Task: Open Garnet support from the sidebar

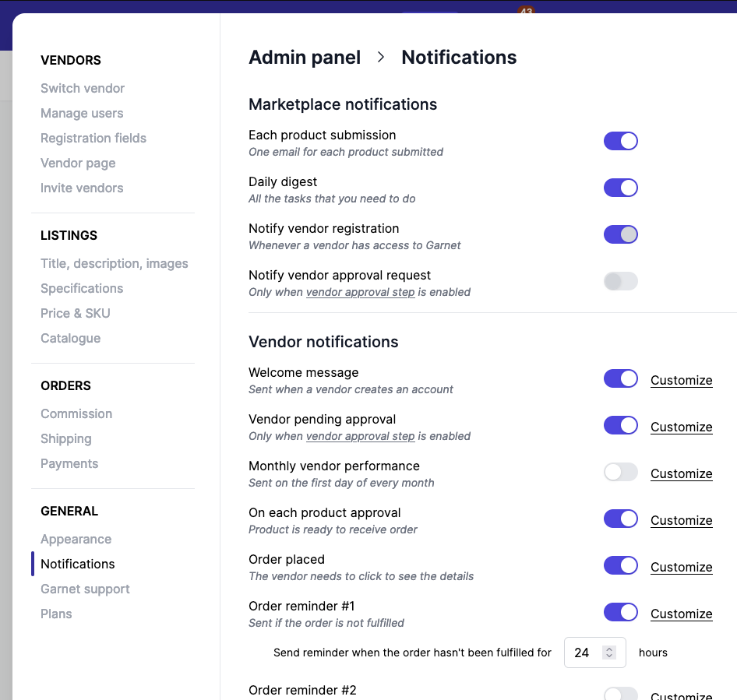Action: pyautogui.click(x=85, y=589)
